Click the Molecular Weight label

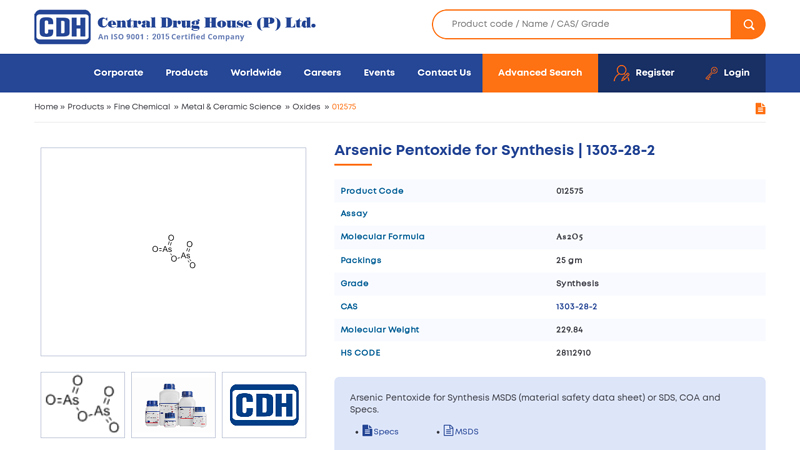coord(380,330)
